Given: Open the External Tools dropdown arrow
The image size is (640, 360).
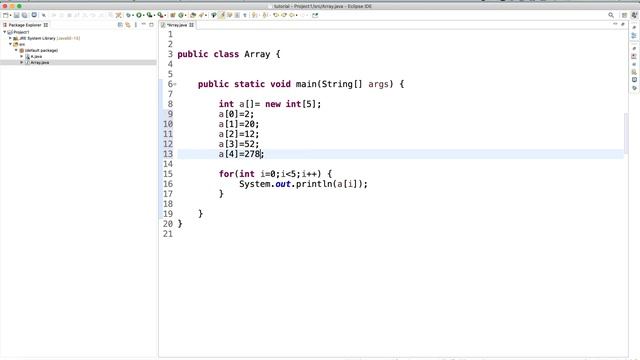Looking at the screenshot, I should [165, 15].
